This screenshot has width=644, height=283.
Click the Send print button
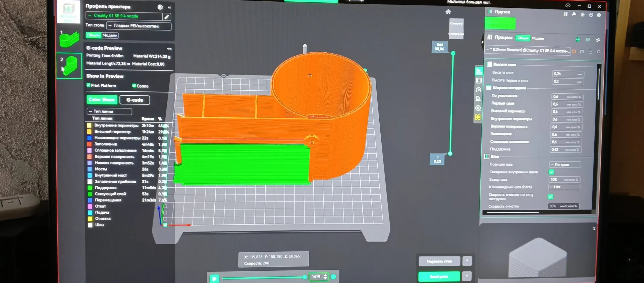(439, 277)
